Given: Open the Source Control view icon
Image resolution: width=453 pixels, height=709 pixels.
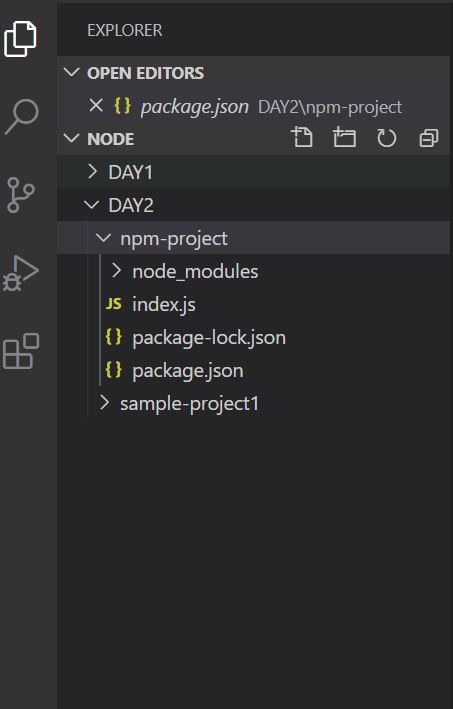Looking at the screenshot, I should pos(20,195).
